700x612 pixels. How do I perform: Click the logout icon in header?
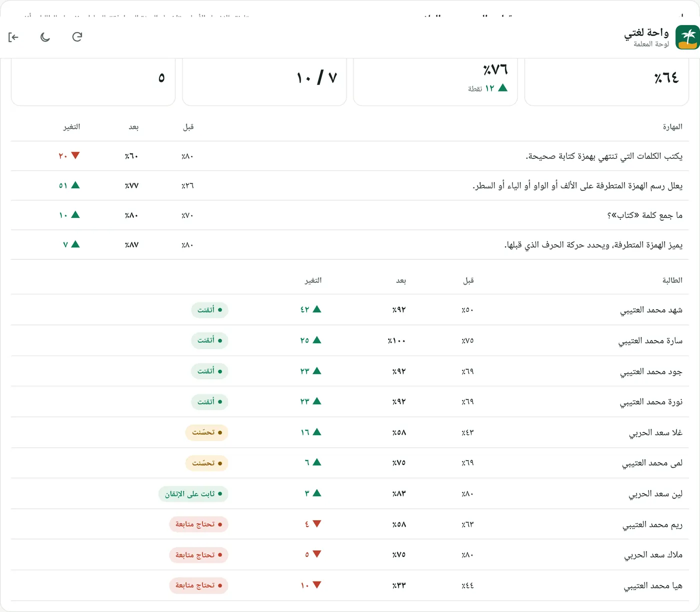pyautogui.click(x=13, y=37)
